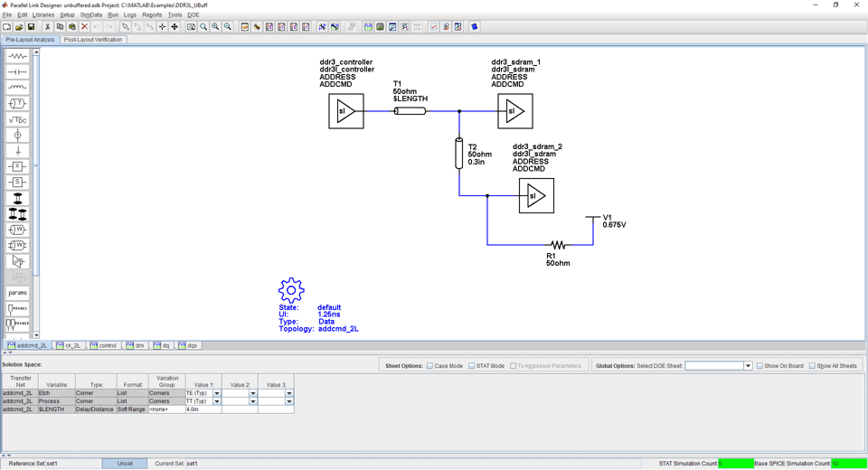This screenshot has height=470, width=868.
Task: Click the red X delete icon
Action: tap(84, 27)
